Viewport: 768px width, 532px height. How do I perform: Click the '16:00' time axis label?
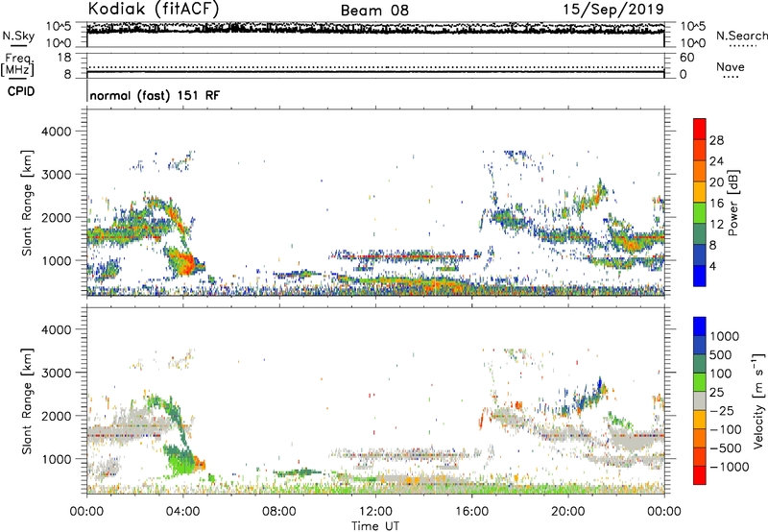[471, 512]
